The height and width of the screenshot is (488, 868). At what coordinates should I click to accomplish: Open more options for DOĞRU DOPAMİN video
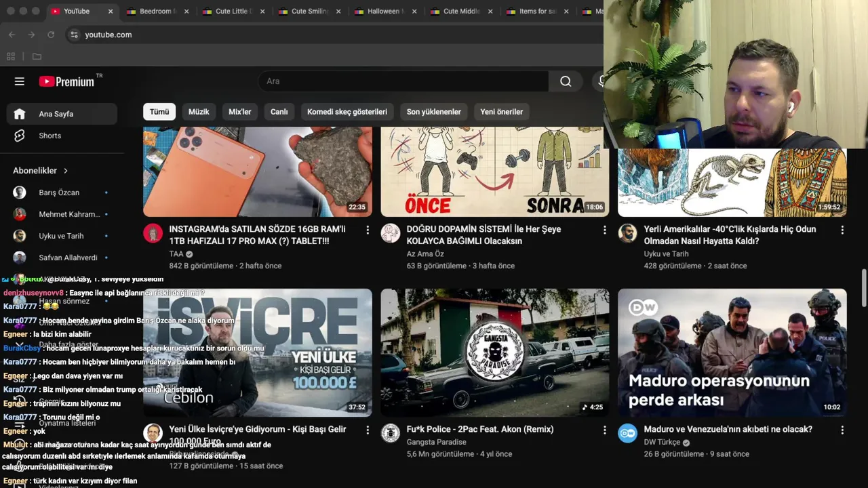605,230
